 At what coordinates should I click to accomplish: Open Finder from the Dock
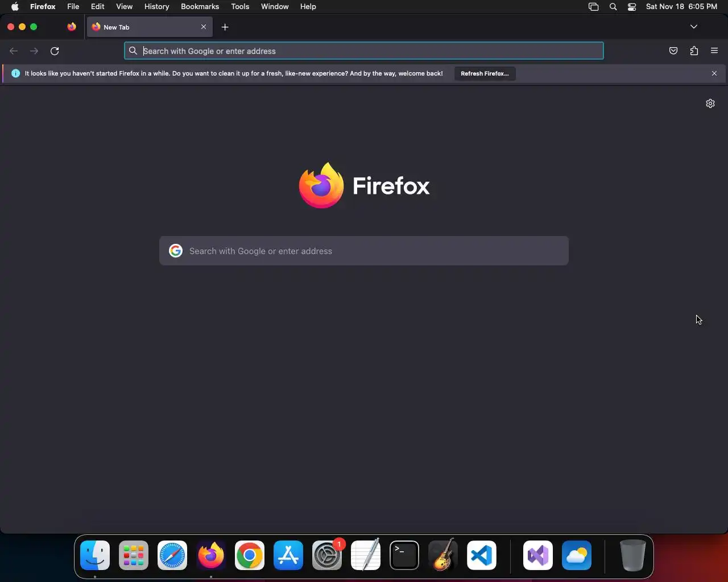(95, 555)
